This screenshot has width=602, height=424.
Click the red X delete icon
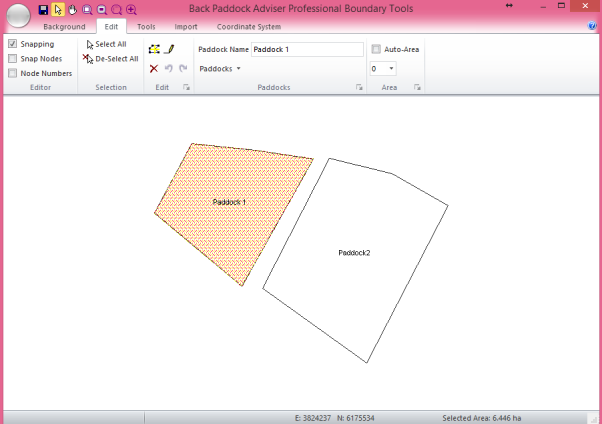click(153, 69)
